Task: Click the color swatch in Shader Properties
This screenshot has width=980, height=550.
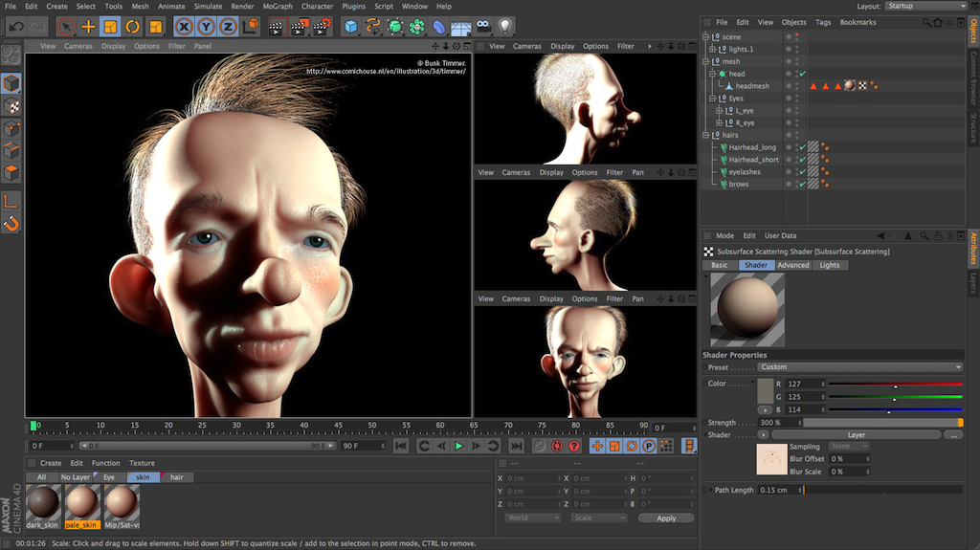Action: tap(765, 390)
